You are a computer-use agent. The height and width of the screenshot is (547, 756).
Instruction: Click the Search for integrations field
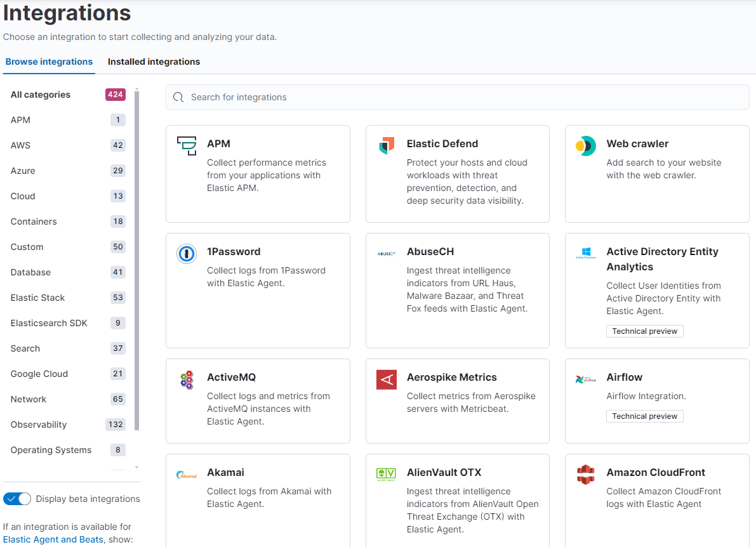(x=457, y=97)
